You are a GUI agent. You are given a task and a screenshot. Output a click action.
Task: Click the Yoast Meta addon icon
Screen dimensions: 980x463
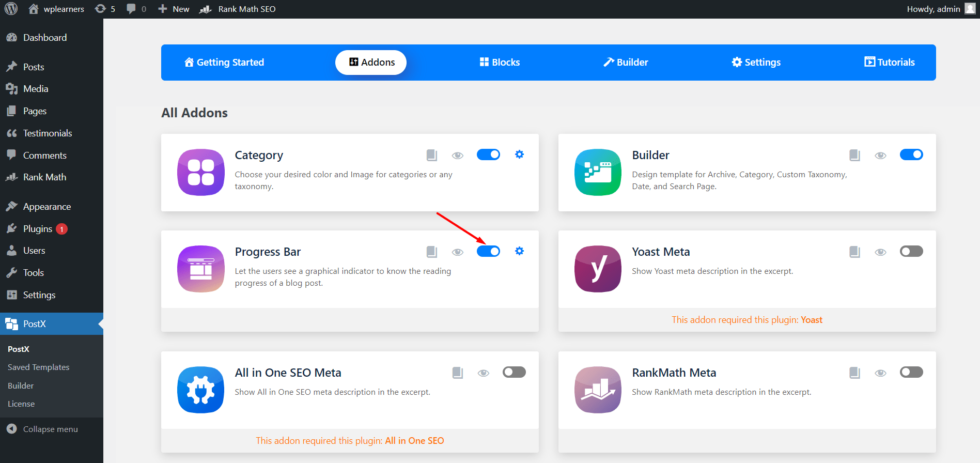(x=598, y=269)
